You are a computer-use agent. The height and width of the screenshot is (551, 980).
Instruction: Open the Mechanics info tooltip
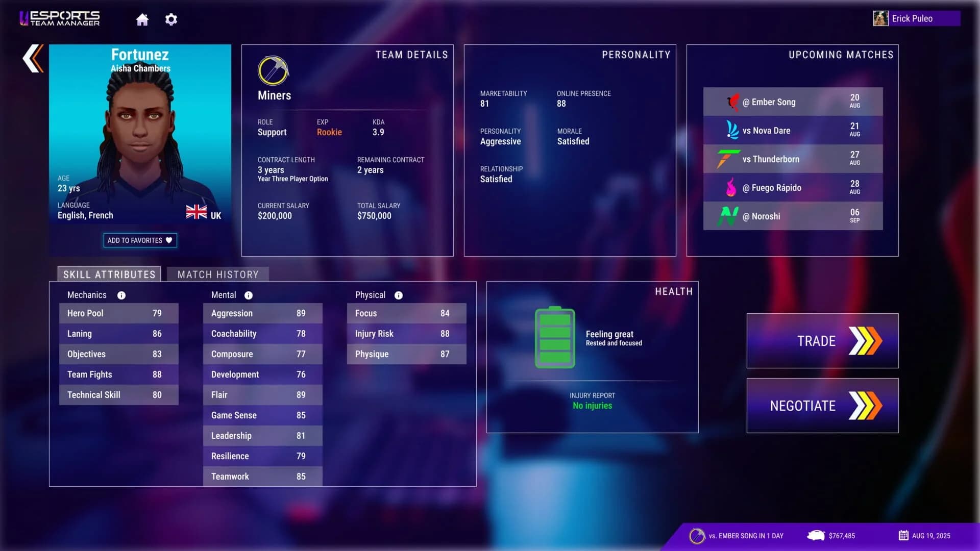coord(121,295)
